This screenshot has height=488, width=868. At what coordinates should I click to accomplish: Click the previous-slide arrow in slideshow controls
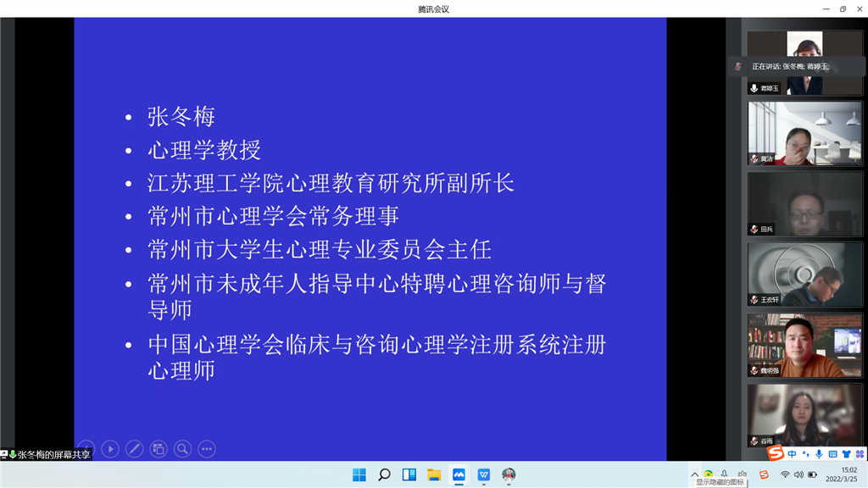(x=86, y=449)
